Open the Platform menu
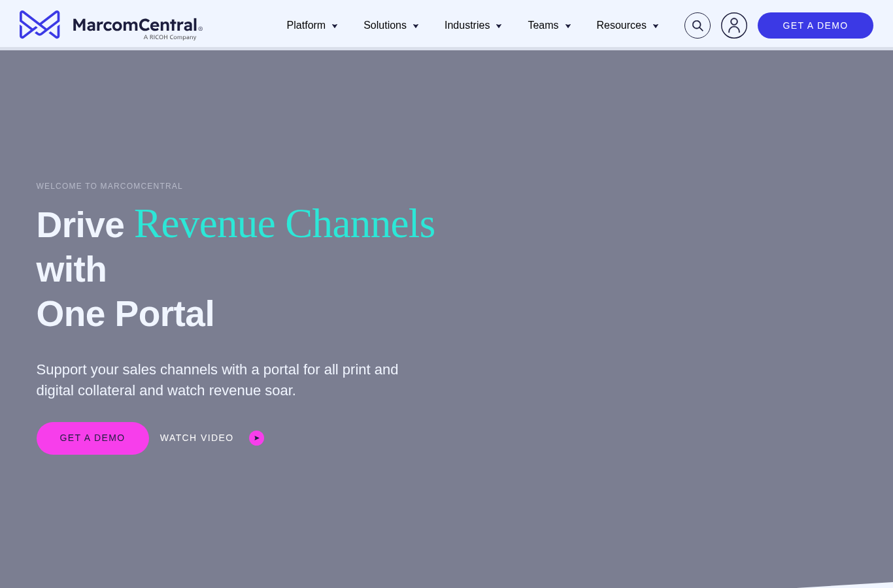Image resolution: width=893 pixels, height=588 pixels. [306, 25]
